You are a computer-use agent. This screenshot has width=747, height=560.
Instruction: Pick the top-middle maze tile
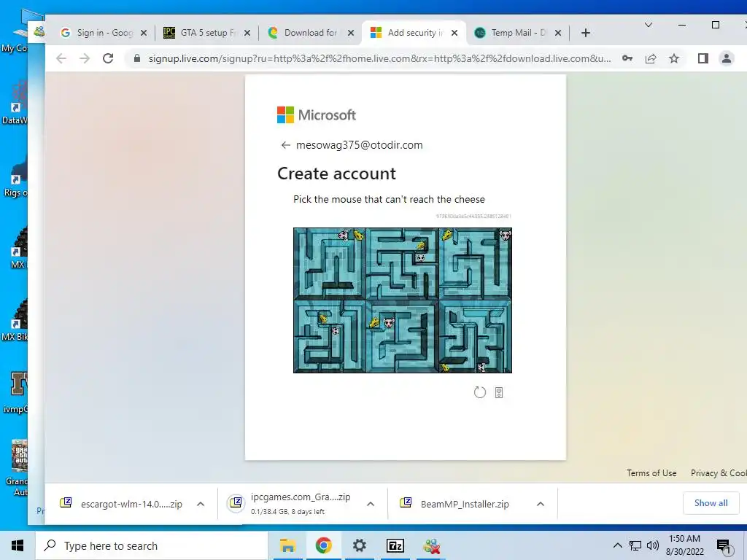403,264
